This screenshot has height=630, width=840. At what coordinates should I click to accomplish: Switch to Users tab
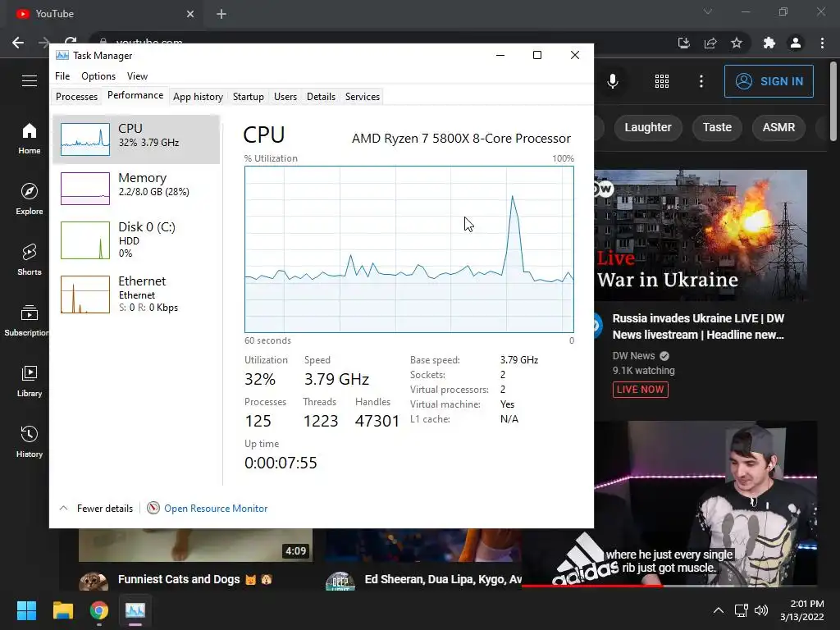(285, 97)
